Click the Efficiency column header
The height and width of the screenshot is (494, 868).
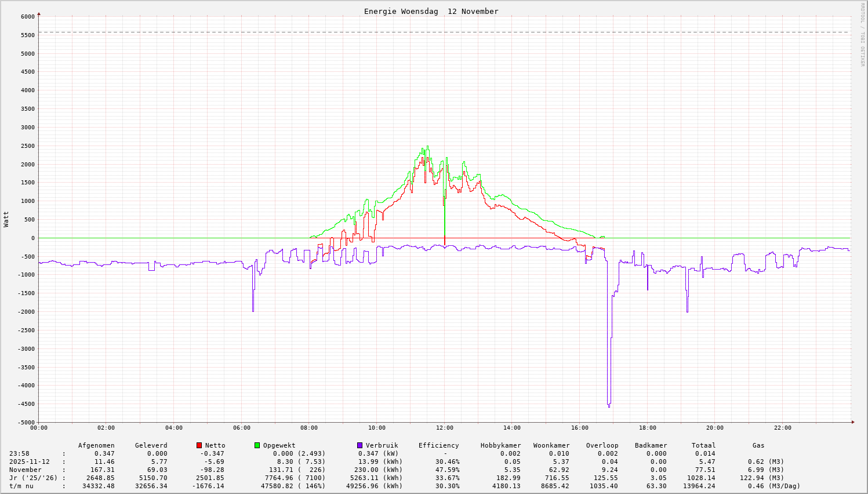tap(438, 445)
